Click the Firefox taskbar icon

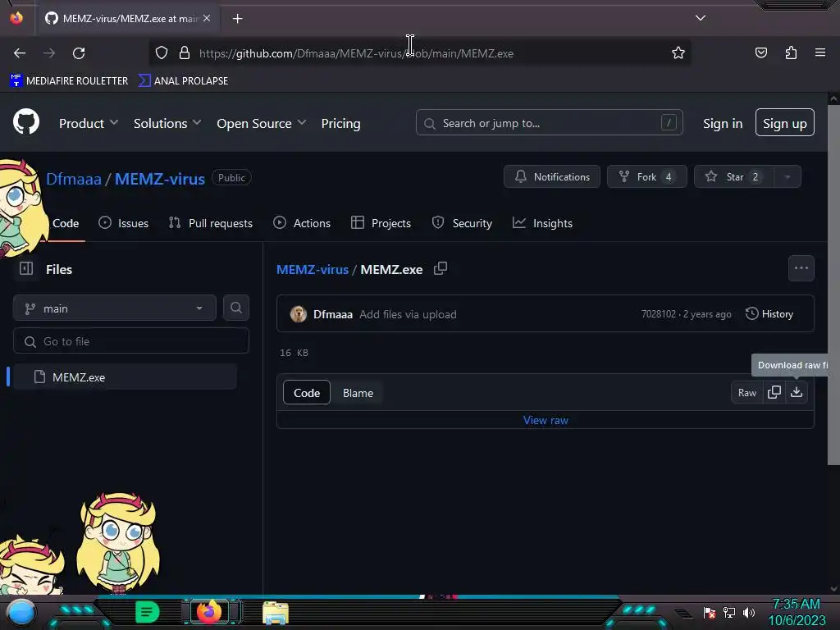pos(209,612)
